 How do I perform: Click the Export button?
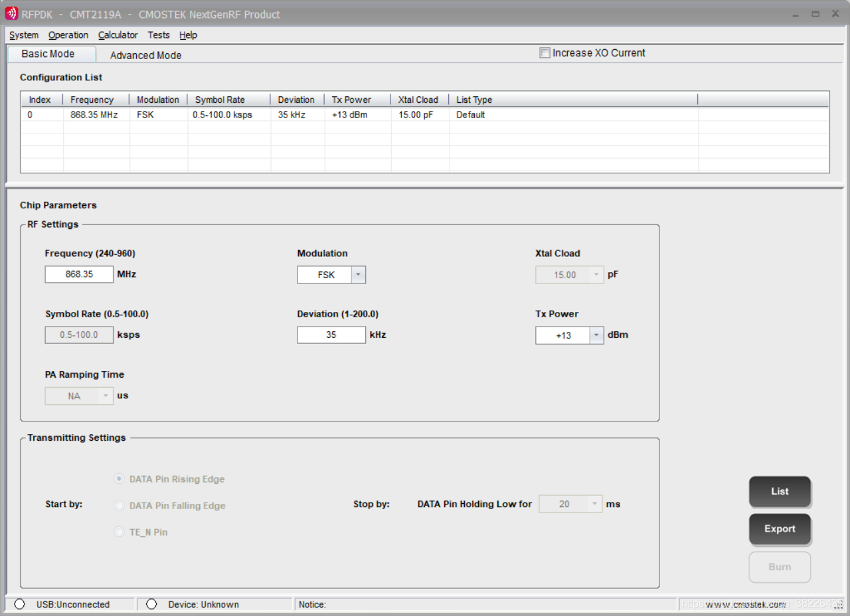click(x=780, y=529)
